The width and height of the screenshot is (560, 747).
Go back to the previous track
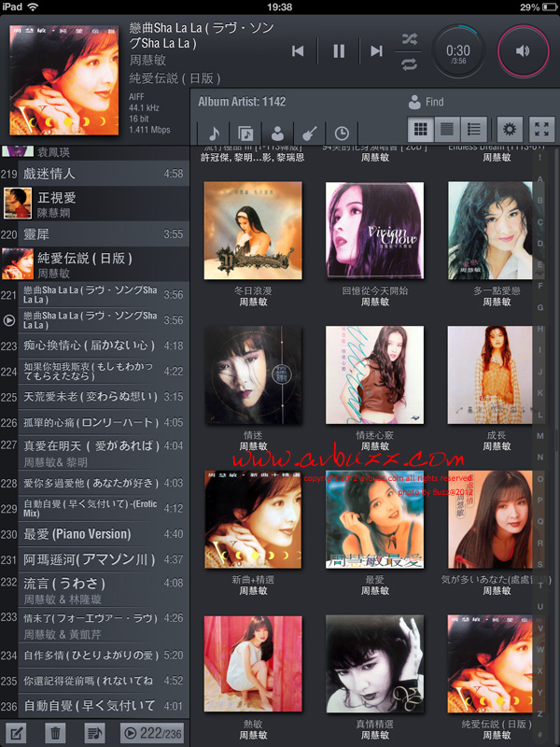[298, 51]
